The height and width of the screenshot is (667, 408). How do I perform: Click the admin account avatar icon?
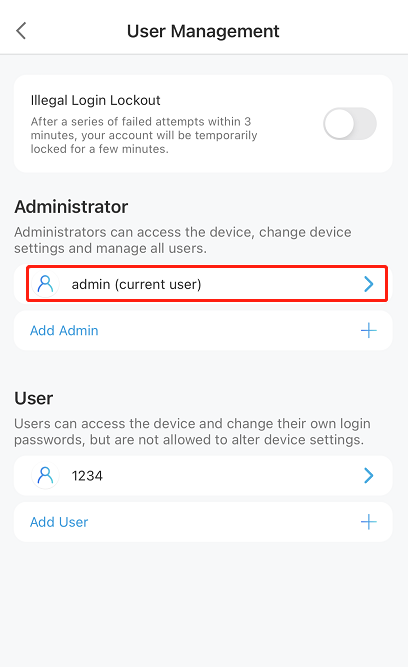pos(45,284)
